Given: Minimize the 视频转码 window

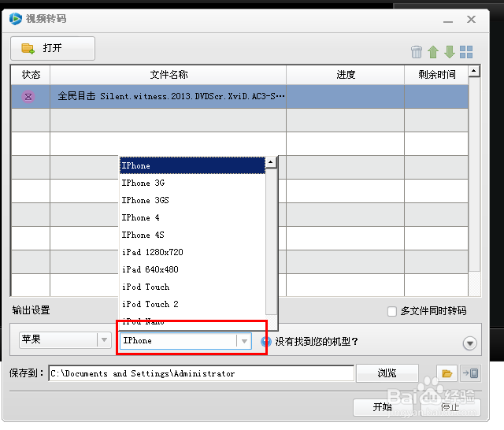Looking at the screenshot, I should [448, 20].
